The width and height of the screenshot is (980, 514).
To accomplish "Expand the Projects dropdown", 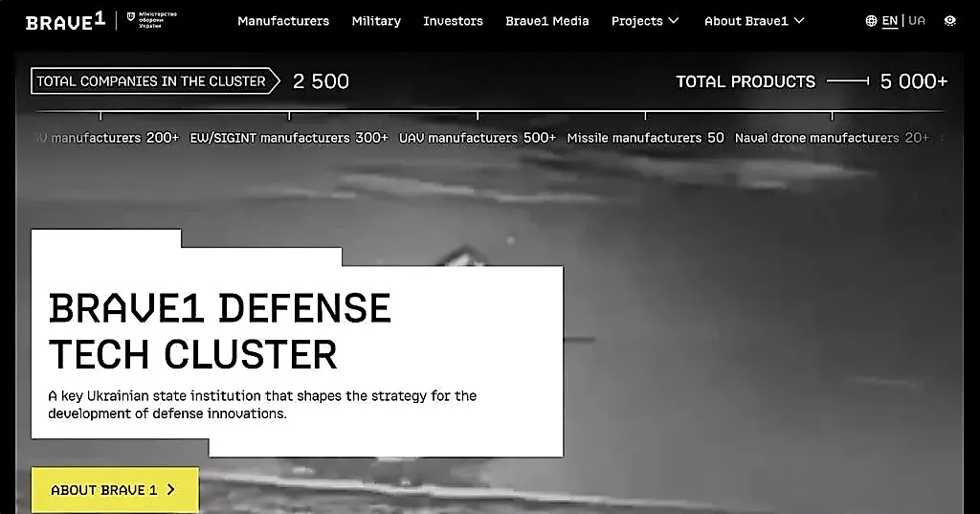I will pyautogui.click(x=645, y=21).
